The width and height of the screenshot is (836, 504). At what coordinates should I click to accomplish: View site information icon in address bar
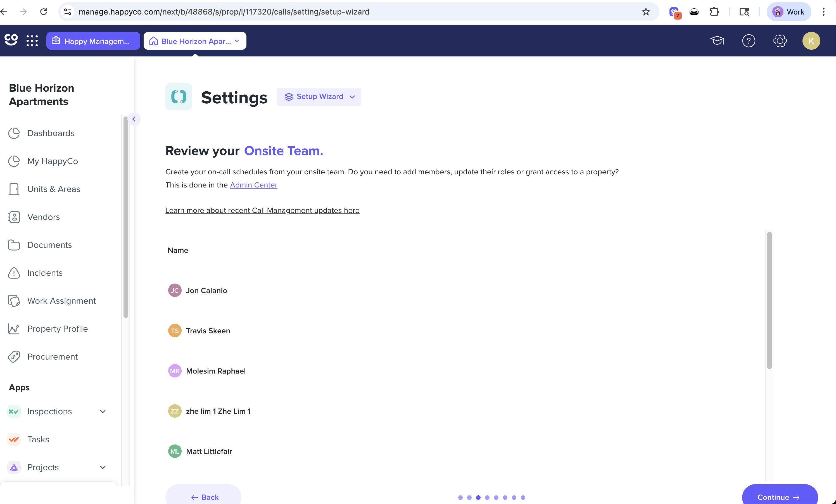click(68, 12)
